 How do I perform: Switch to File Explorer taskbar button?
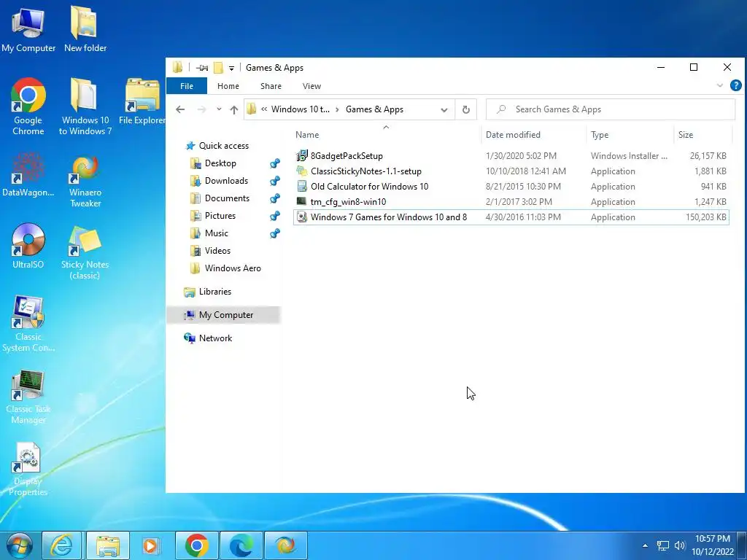(x=108, y=545)
